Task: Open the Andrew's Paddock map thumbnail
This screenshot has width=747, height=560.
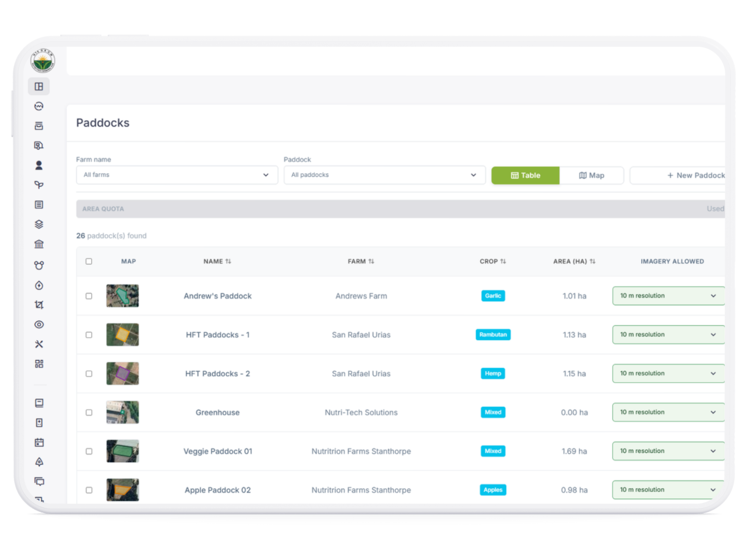Action: (x=123, y=296)
